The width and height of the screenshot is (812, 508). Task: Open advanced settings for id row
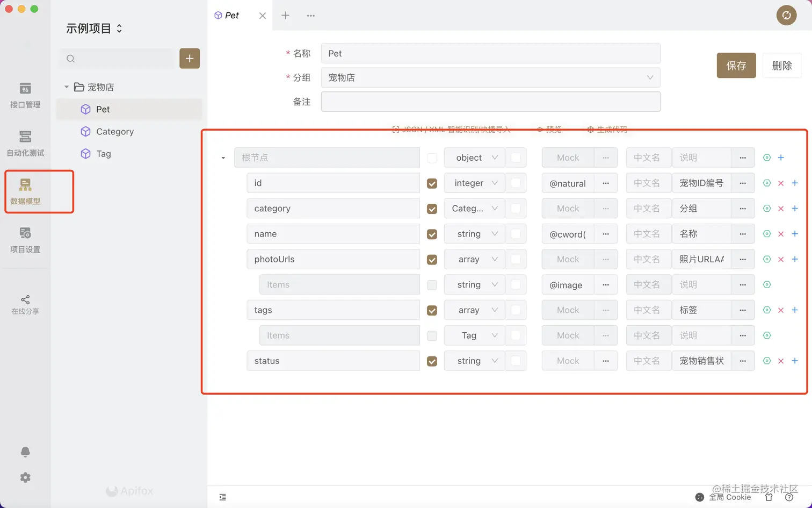click(x=767, y=183)
